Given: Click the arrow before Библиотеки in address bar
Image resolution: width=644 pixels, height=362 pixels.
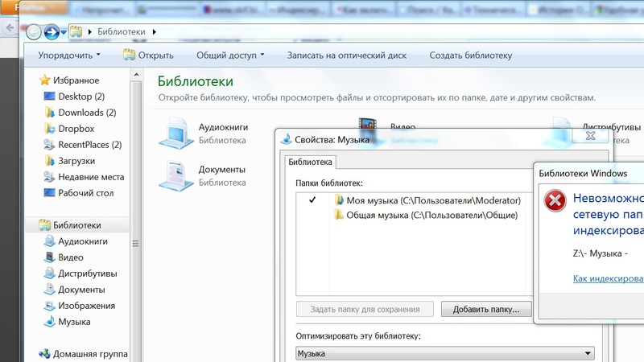Looking at the screenshot, I should (89, 31).
